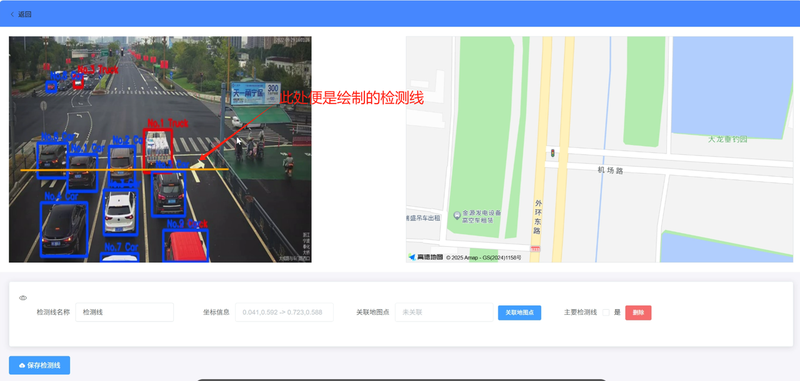Click the 关联地图点 button
This screenshot has height=381, width=800.
[x=519, y=313]
